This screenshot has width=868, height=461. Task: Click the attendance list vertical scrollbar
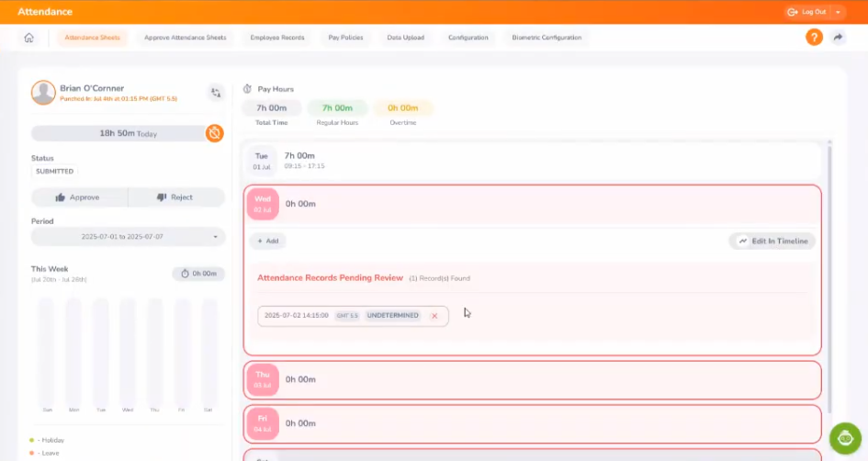tap(830, 275)
